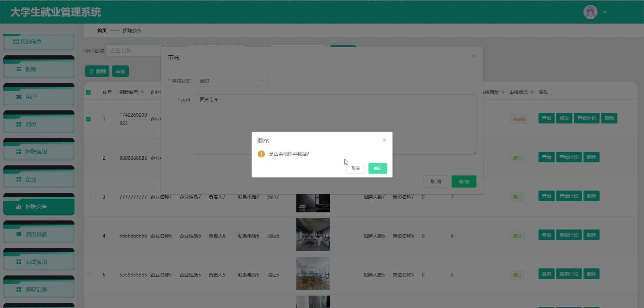Toggle the select-all checkbox in table header

[x=88, y=92]
